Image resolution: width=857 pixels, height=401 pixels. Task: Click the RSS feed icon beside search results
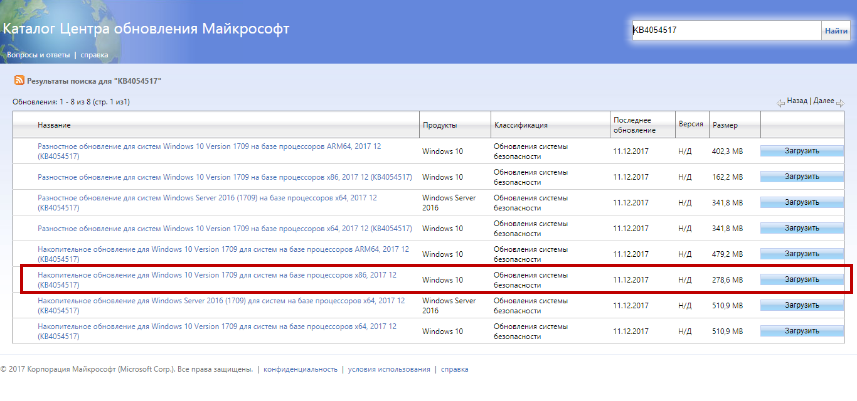(18, 80)
